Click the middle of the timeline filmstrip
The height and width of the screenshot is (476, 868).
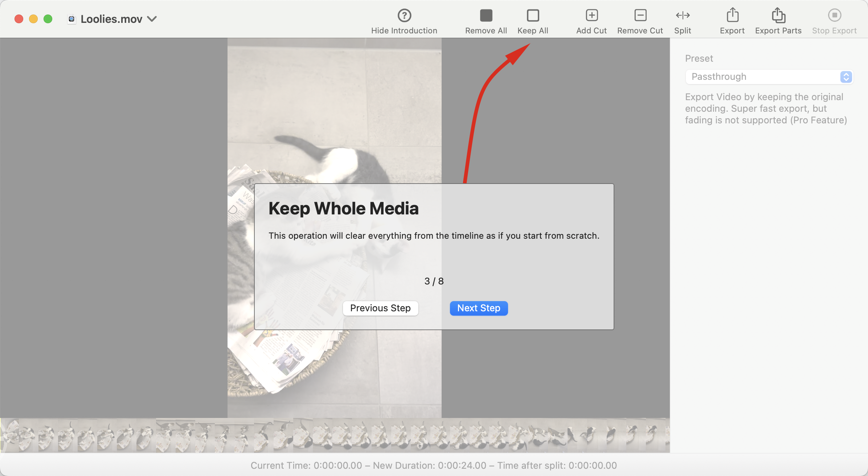pyautogui.click(x=335, y=435)
